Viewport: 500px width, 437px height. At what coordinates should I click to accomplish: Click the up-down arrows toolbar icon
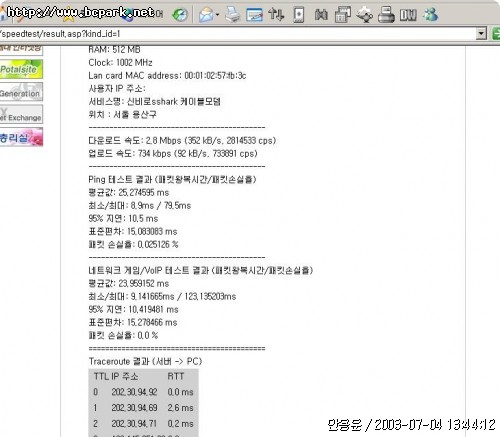tap(276, 15)
